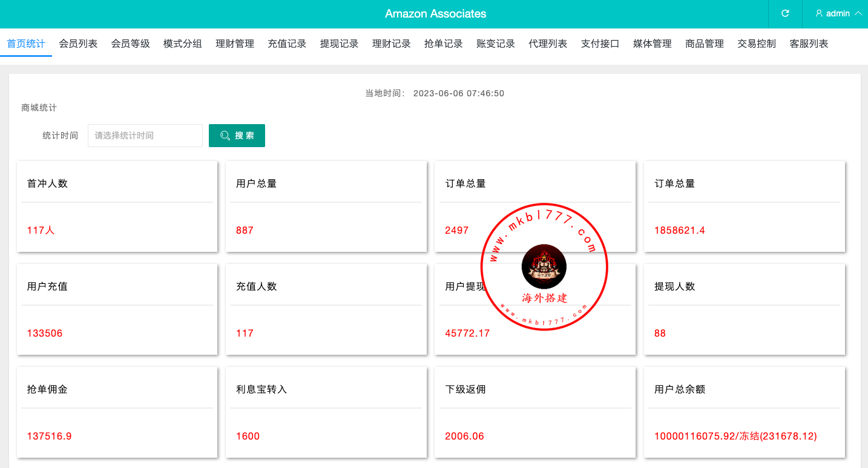Screen dimensions: 868x468
Task: Click the Amazon Associates title
Action: pyautogui.click(x=436, y=13)
